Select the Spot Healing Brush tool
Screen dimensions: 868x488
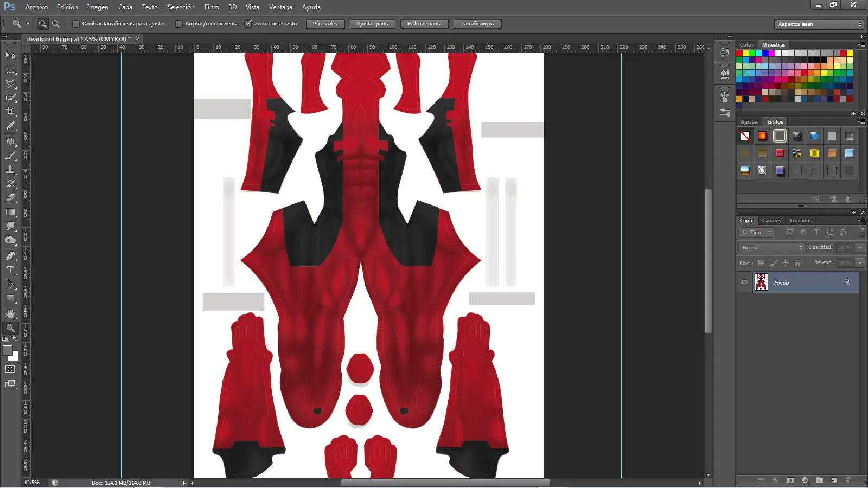click(x=10, y=142)
